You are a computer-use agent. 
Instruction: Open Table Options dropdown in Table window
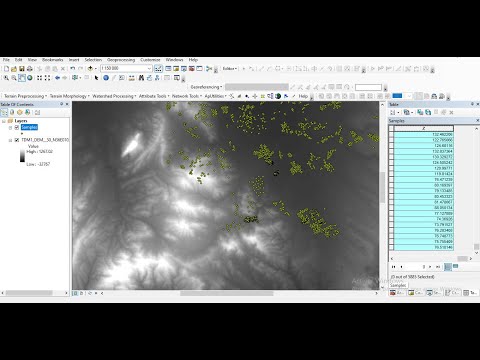395,113
